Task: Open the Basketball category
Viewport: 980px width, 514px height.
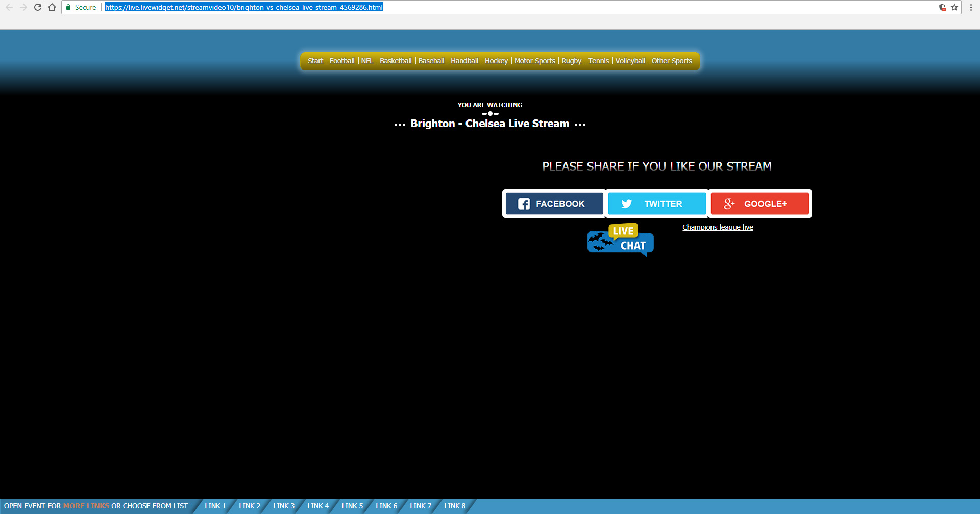Action: pyautogui.click(x=396, y=61)
